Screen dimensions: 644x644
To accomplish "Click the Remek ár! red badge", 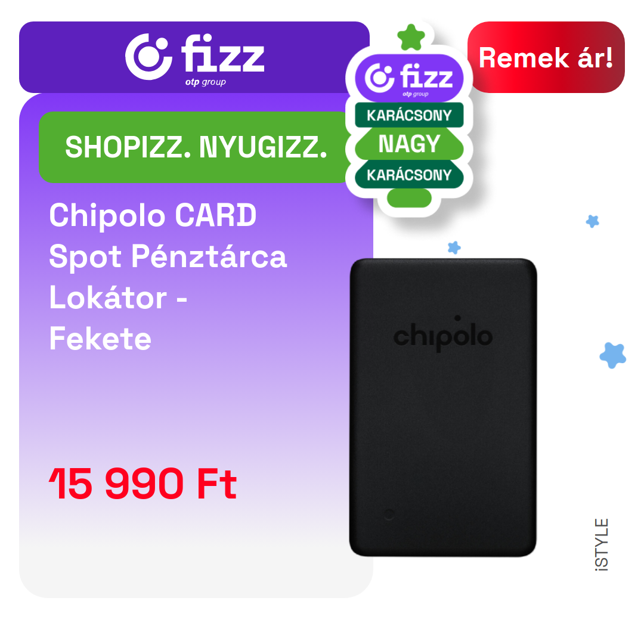I will [x=546, y=57].
